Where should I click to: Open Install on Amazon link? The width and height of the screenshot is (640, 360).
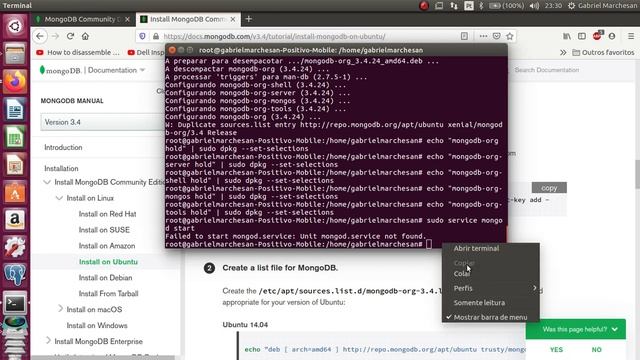[x=107, y=246]
